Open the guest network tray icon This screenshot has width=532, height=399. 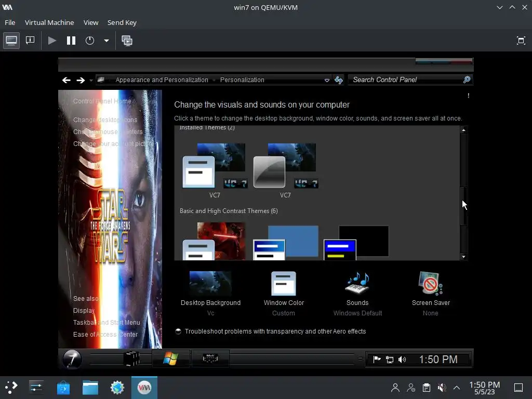tap(390, 360)
